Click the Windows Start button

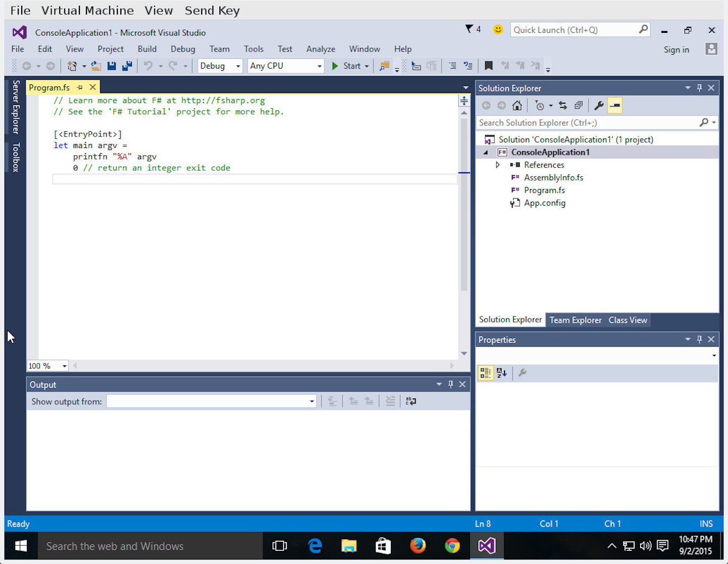21,546
